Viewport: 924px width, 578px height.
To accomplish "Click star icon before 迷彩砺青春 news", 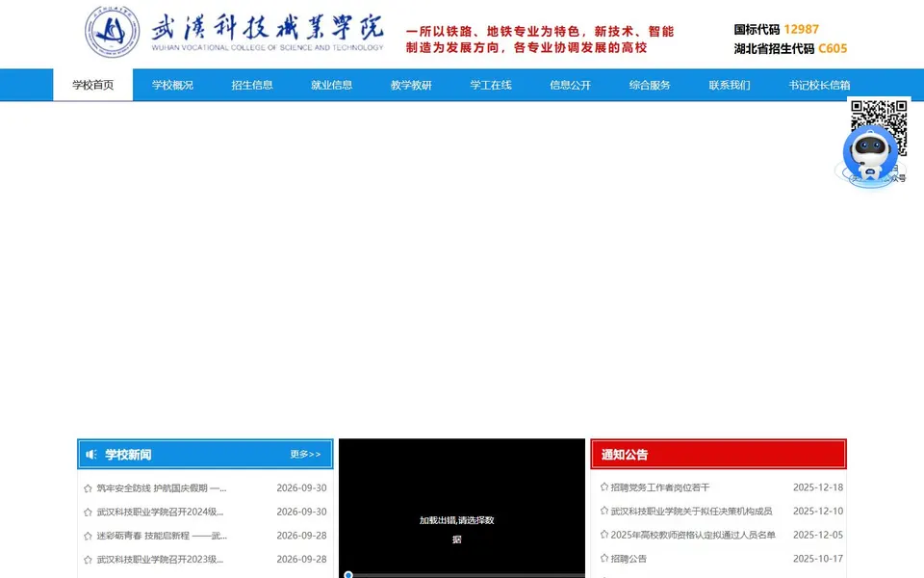I will click(88, 537).
